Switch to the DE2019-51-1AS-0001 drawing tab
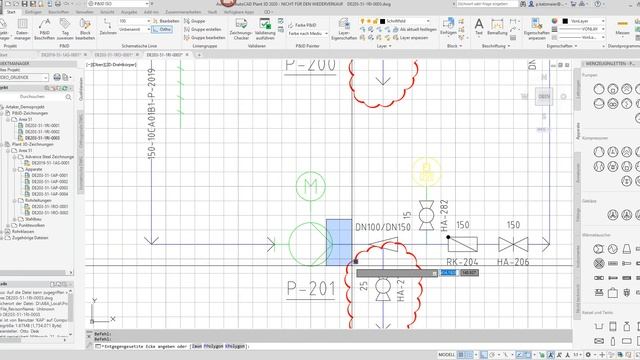Screen dimensions: 640x360 61,55
